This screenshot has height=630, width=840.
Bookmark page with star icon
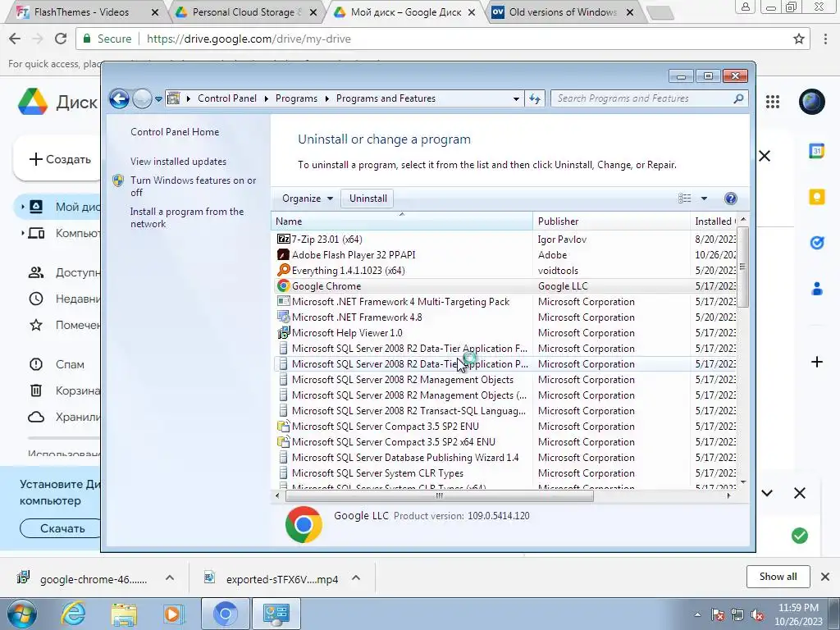point(799,39)
